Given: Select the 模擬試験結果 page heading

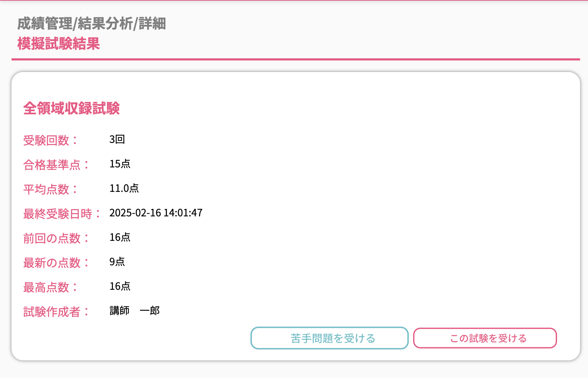Looking at the screenshot, I should click(x=59, y=44).
